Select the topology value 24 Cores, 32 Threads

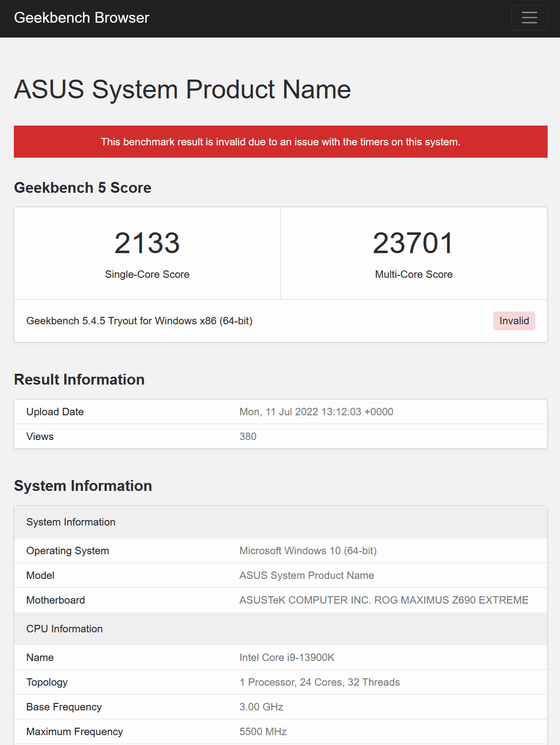(320, 682)
